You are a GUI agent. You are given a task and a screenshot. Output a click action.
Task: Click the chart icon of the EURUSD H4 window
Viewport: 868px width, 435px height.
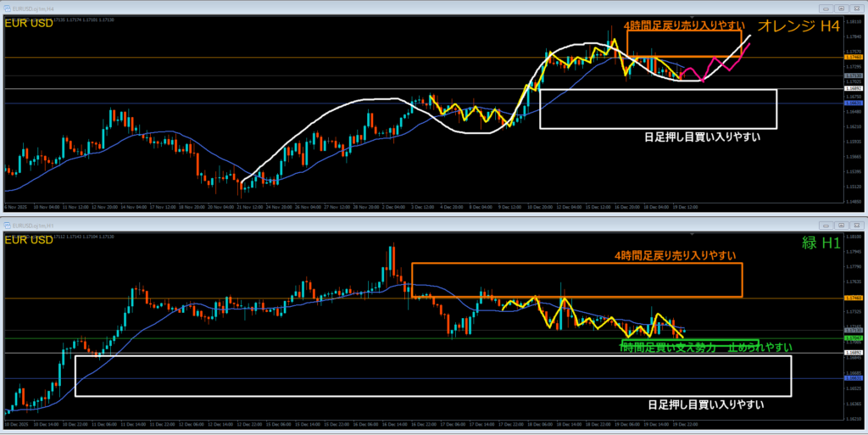[x=8, y=8]
